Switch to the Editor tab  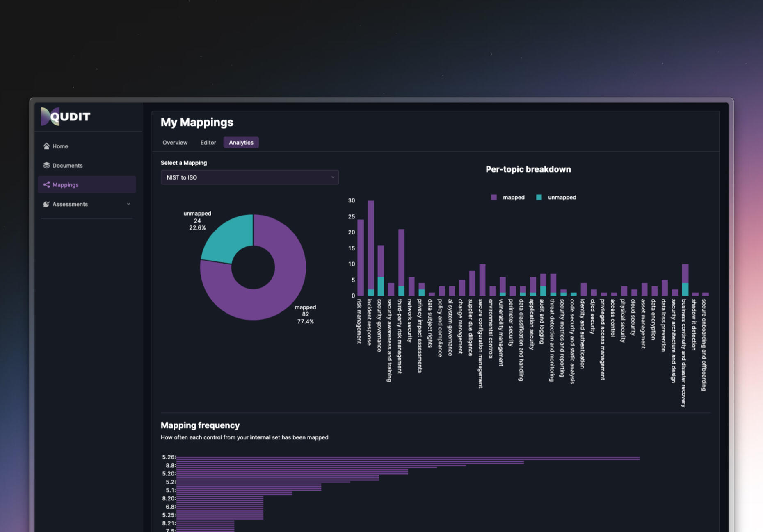pos(208,143)
